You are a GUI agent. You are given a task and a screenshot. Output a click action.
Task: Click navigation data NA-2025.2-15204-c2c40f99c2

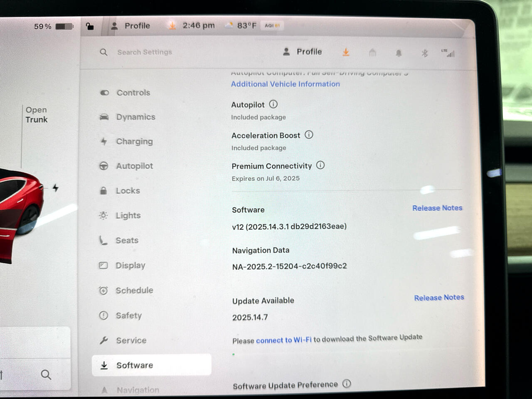289,266
